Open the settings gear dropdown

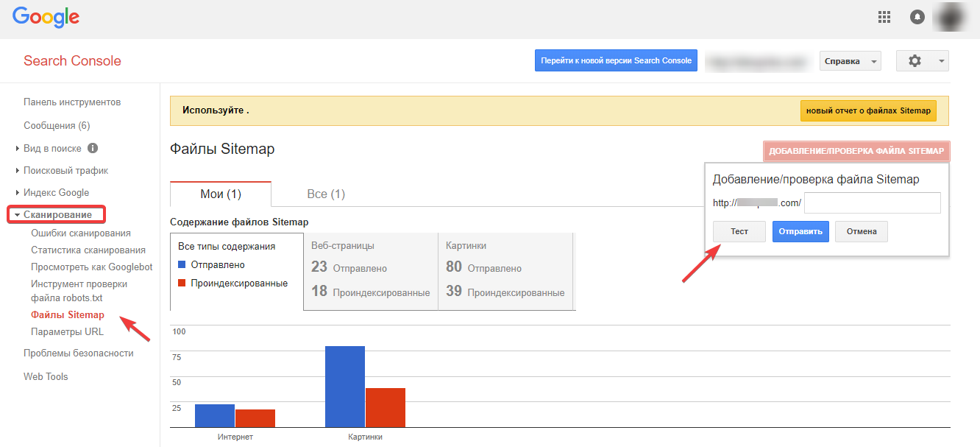point(923,60)
